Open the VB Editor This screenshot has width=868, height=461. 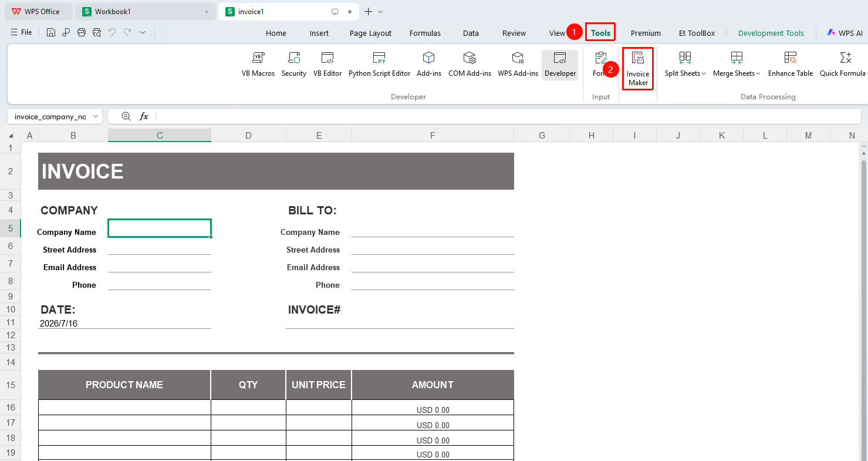(327, 65)
